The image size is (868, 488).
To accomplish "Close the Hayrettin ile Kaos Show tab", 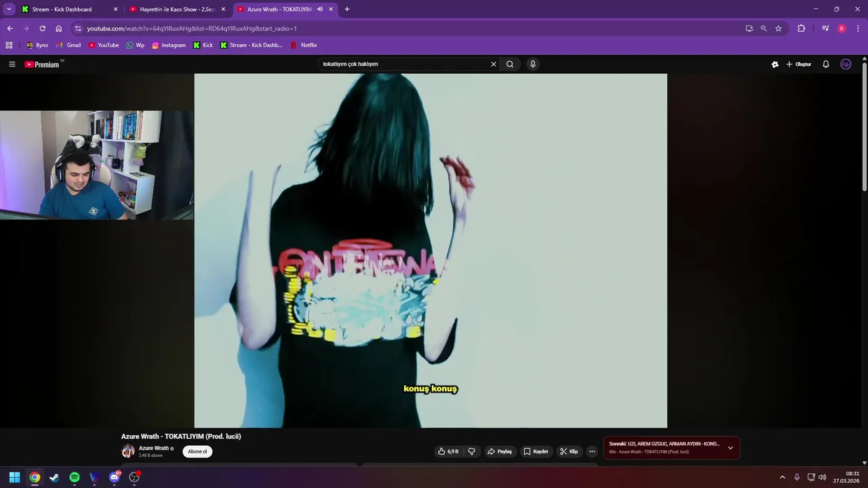I will tap(223, 9).
